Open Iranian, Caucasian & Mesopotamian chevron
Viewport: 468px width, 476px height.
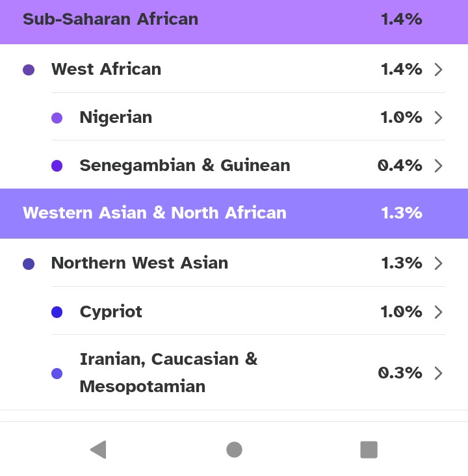(438, 373)
